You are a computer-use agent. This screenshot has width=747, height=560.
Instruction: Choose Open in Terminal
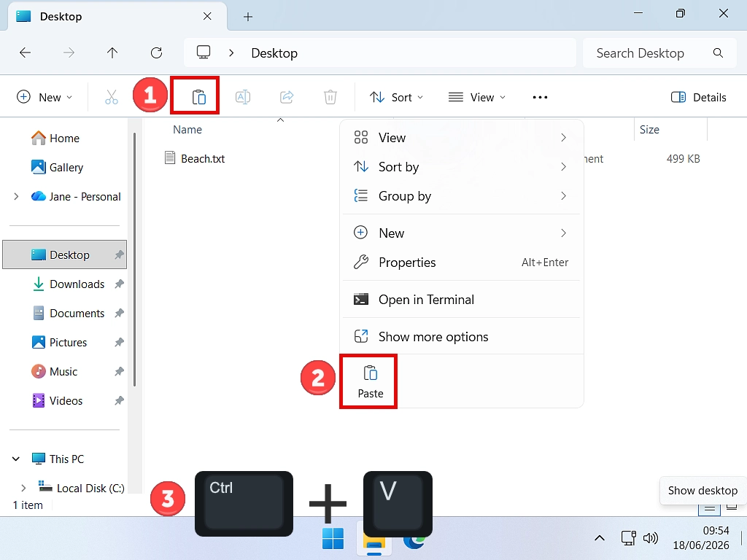[x=461, y=300]
